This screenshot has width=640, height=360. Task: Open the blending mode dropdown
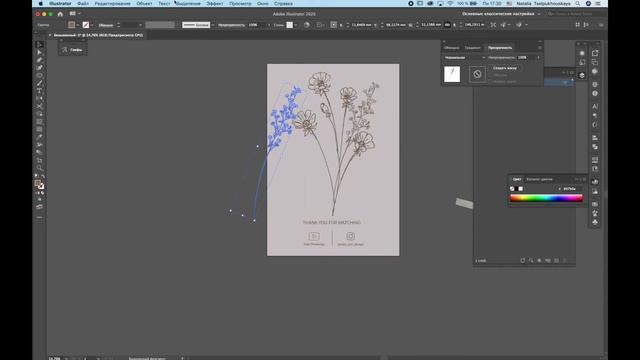tap(464, 58)
